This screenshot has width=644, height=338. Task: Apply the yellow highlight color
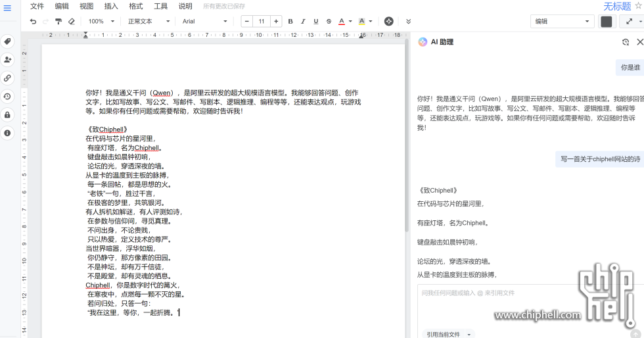[361, 22]
